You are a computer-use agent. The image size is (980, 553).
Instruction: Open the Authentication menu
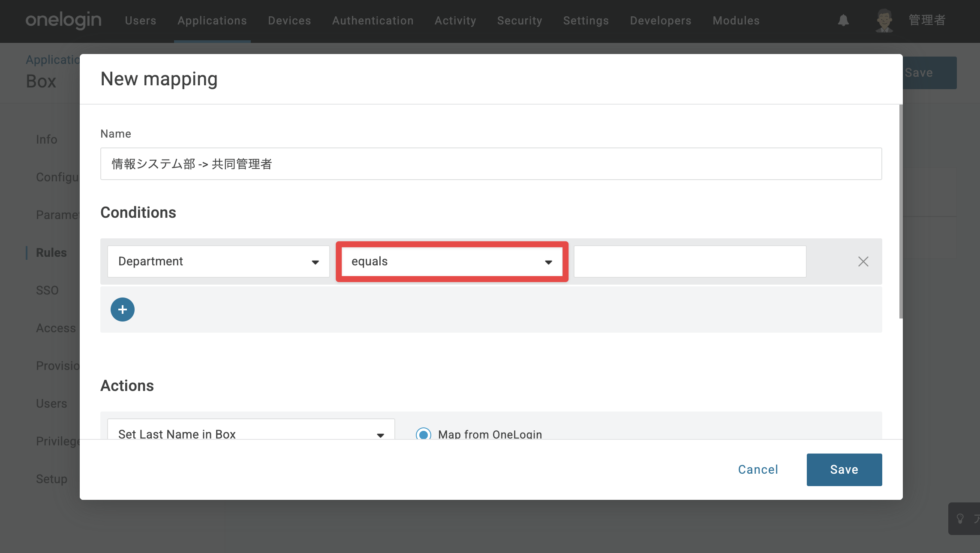(x=373, y=21)
